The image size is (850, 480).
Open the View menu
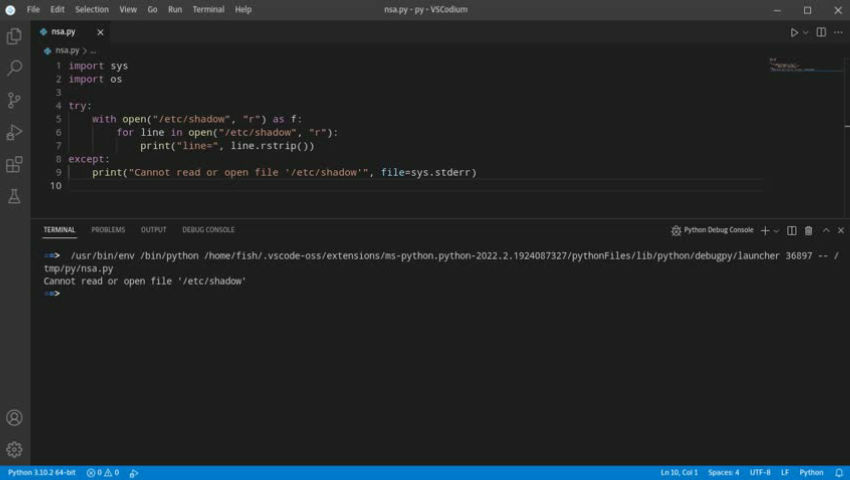pyautogui.click(x=128, y=10)
